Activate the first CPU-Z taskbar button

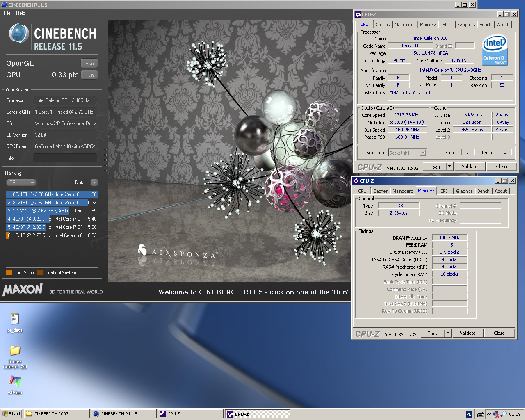point(190,414)
